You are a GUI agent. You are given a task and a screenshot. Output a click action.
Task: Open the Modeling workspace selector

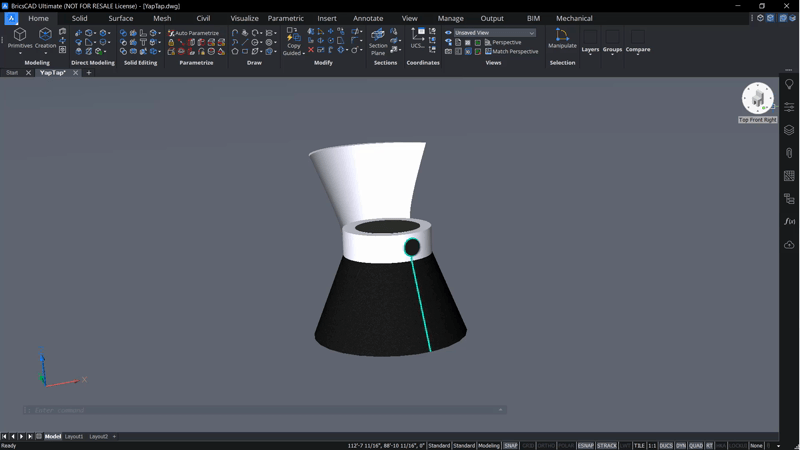tap(488, 446)
